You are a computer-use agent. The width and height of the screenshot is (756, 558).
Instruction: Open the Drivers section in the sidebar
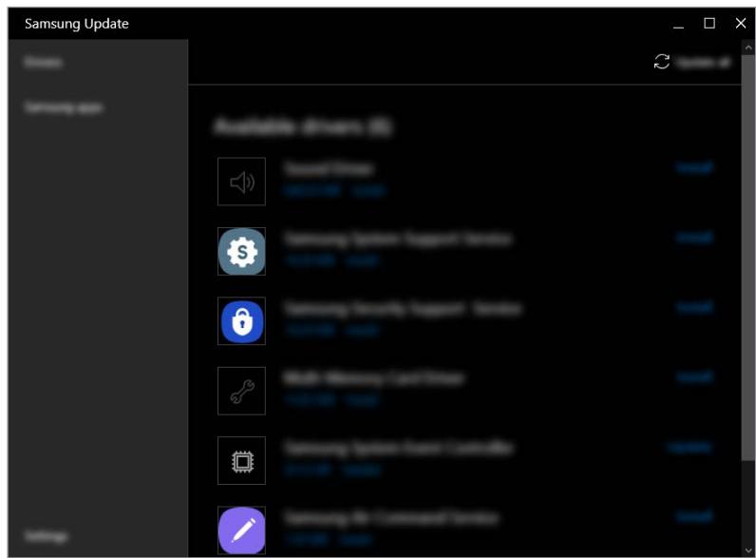[x=44, y=62]
